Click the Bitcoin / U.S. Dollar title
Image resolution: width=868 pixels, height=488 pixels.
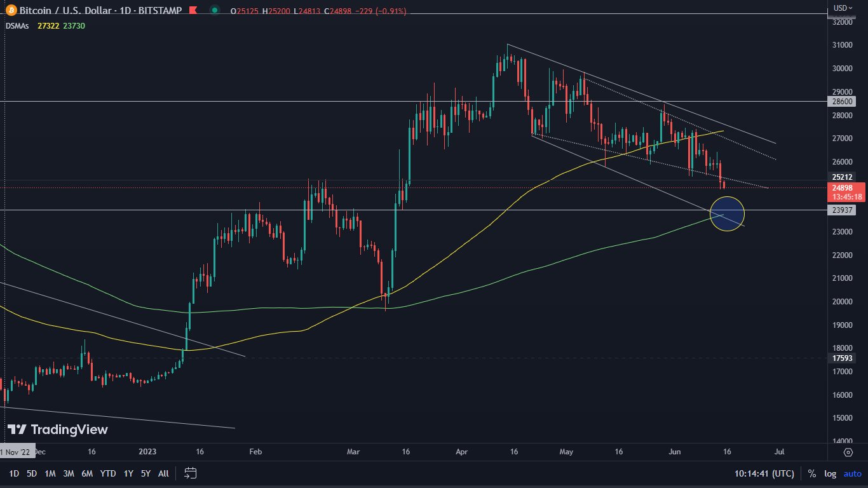(x=65, y=11)
